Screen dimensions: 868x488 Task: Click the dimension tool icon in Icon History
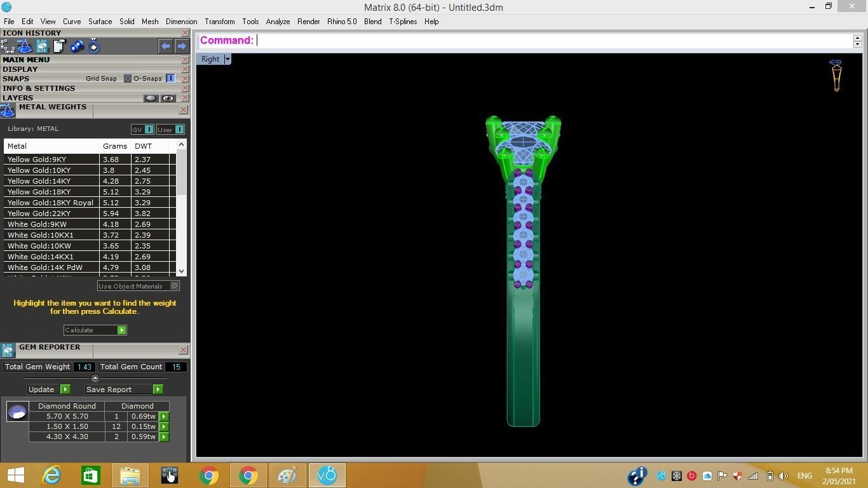8,46
